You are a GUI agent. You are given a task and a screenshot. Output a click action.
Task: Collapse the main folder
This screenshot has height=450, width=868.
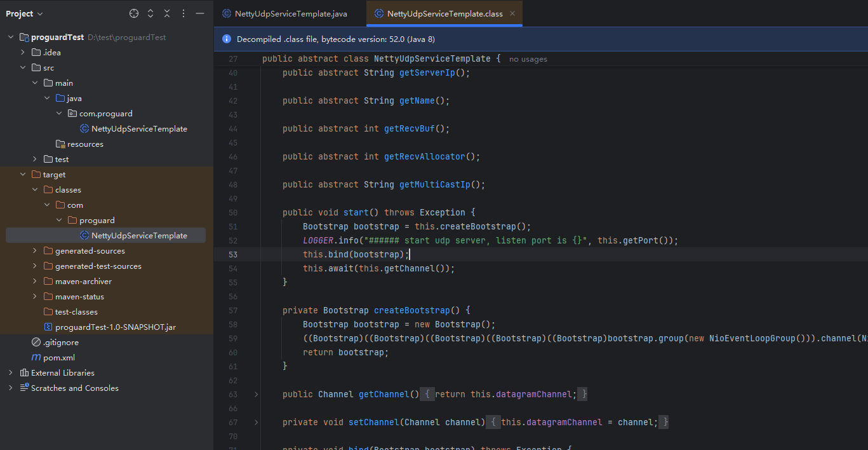coord(35,83)
